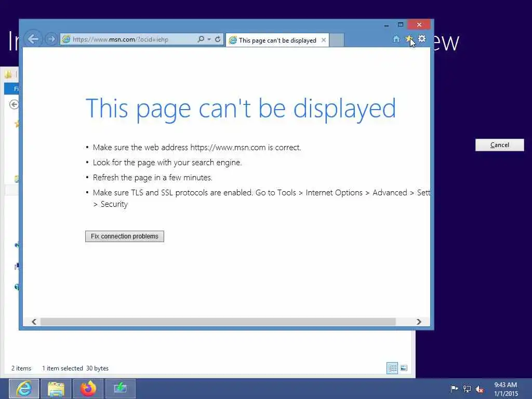Open the installer app icon in taskbar
Screen dimensions: 532x399
pos(121,389)
